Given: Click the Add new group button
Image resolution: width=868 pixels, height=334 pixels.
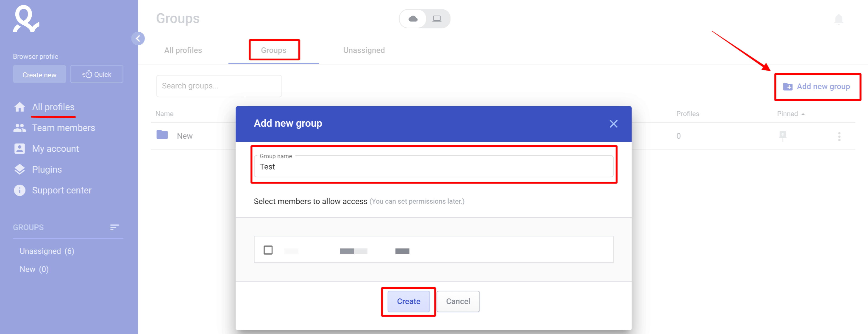Looking at the screenshot, I should click(x=816, y=87).
